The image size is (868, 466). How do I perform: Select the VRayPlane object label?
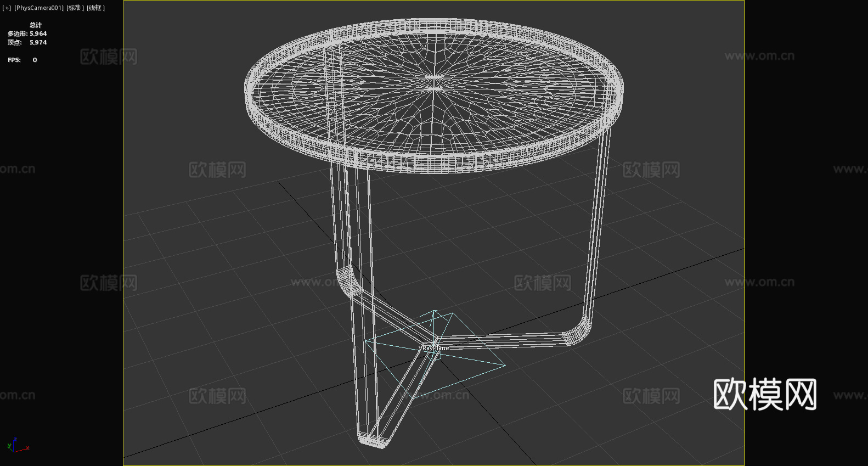pos(435,348)
